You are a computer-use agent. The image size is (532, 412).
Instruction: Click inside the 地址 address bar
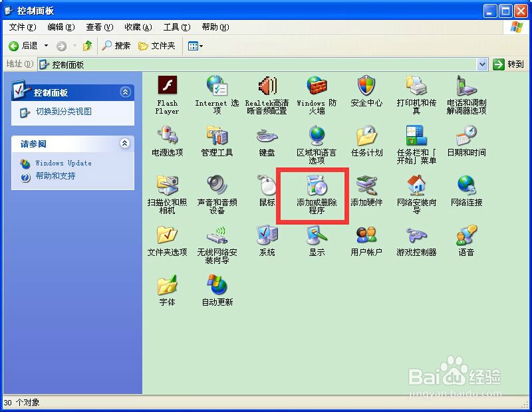tap(199, 64)
